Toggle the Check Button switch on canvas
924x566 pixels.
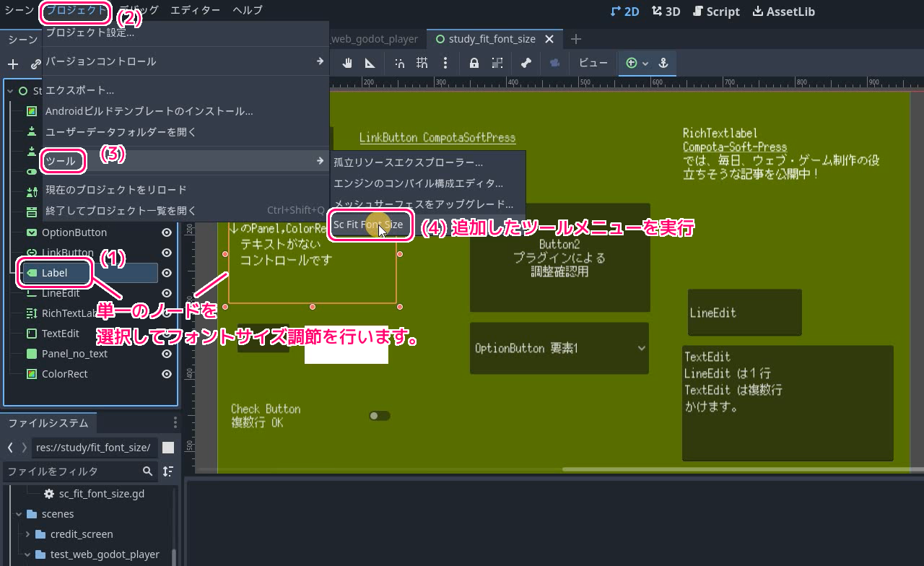[x=380, y=416]
